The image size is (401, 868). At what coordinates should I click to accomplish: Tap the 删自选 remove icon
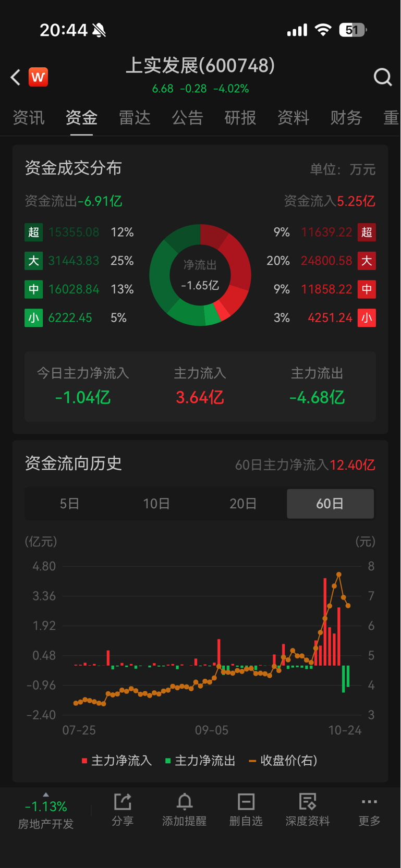point(246,802)
